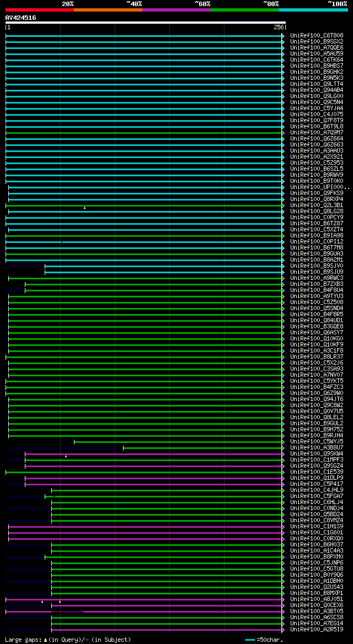The width and height of the screenshot is (353, 644).
Task: Click the UniRef100_C6TK64 label
Action: pos(317,60)
